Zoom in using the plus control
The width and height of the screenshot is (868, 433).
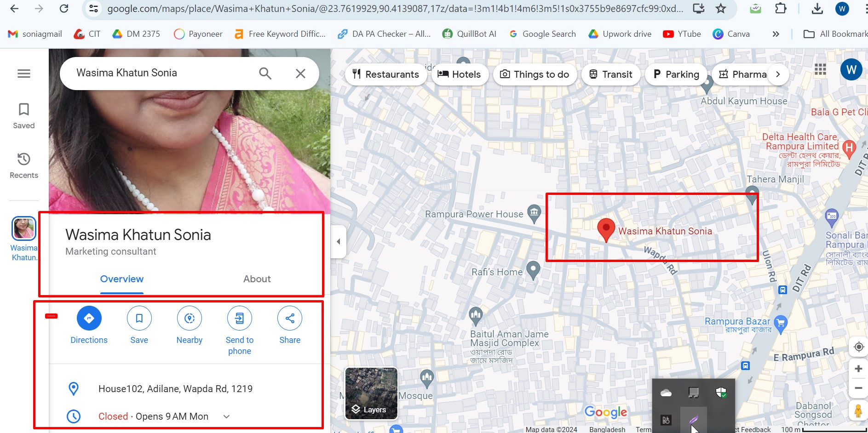pos(858,368)
